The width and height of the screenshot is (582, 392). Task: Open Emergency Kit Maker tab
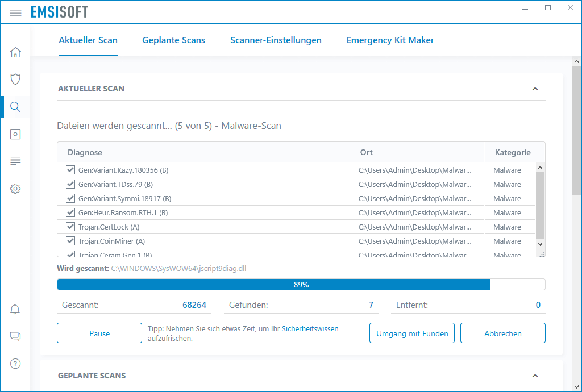[x=390, y=40]
